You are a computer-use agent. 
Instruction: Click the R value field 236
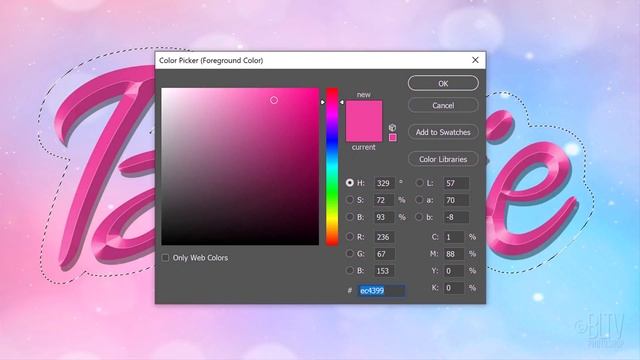384,237
